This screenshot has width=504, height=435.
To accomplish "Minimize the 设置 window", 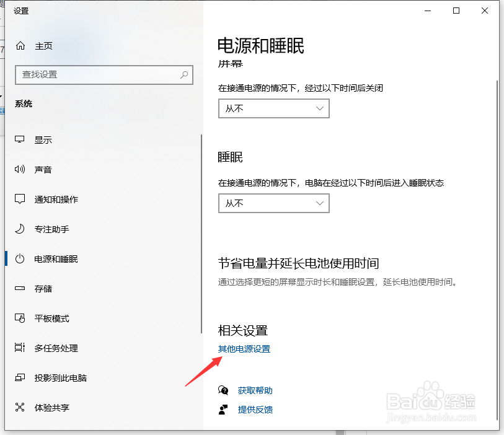I will point(428,11).
